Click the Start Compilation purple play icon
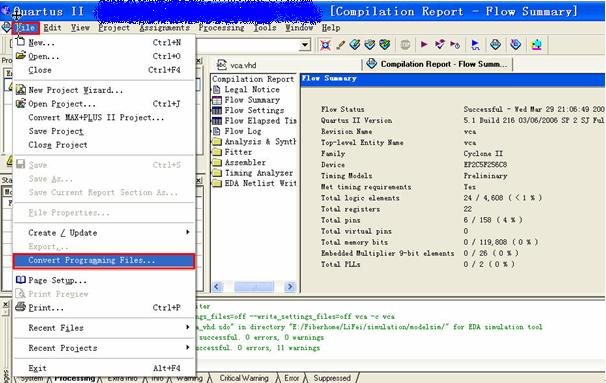Image resolution: width=606 pixels, height=383 pixels. coord(424,44)
